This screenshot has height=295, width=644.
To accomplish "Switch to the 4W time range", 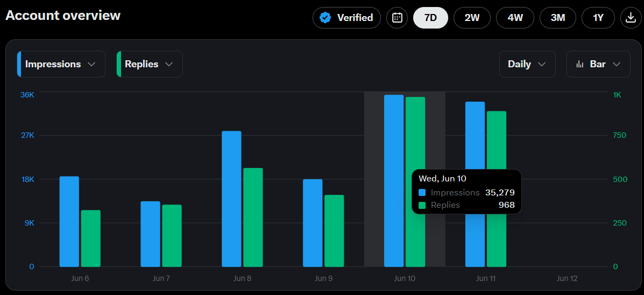I will coord(515,18).
